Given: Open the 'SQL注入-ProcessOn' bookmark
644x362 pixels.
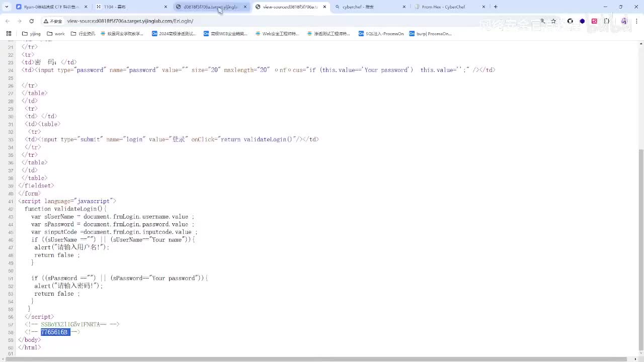Looking at the screenshot, I should pos(381,34).
